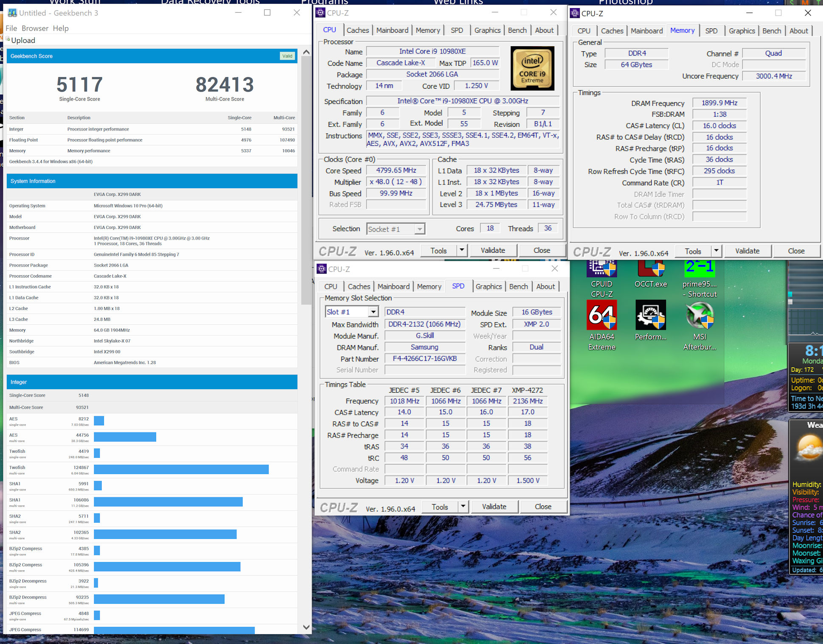Click the Code Name value Cascade Lake-X
Viewport: 823px width, 644px height.
[401, 62]
